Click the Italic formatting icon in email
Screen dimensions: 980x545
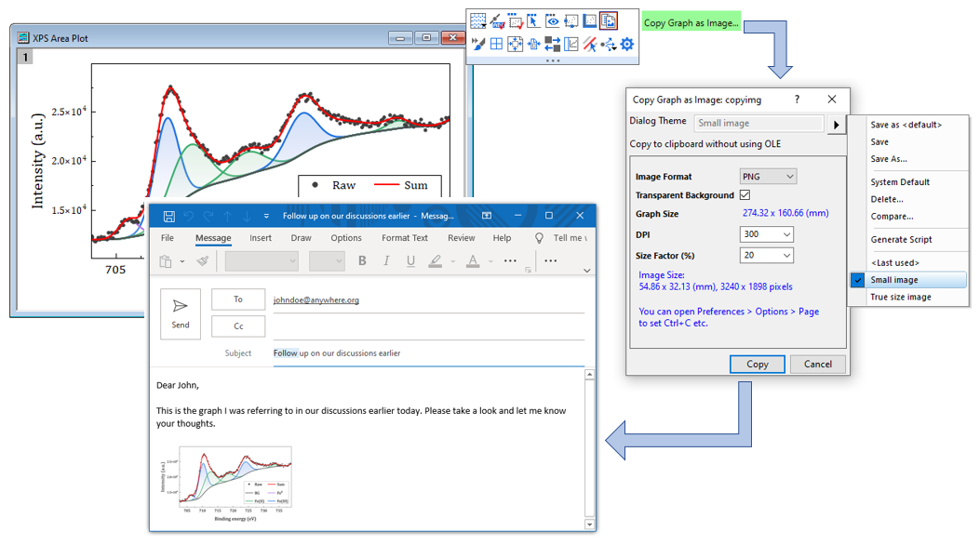pyautogui.click(x=386, y=261)
